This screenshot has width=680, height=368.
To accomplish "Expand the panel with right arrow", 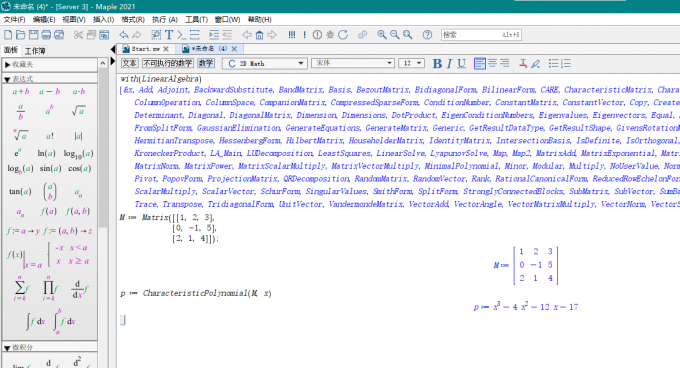I will (x=113, y=61).
